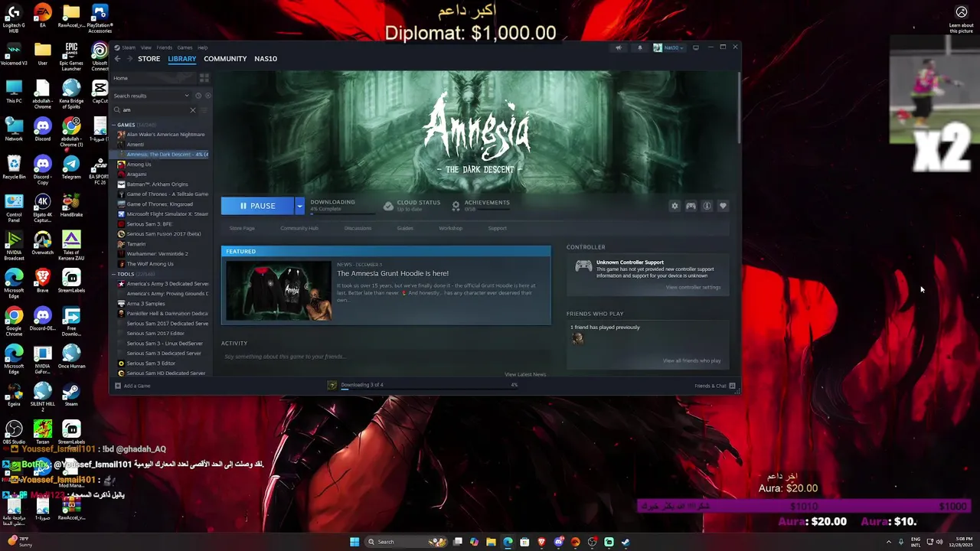980x551 pixels.
Task: Go back with Steam's back arrow
Action: (117, 59)
